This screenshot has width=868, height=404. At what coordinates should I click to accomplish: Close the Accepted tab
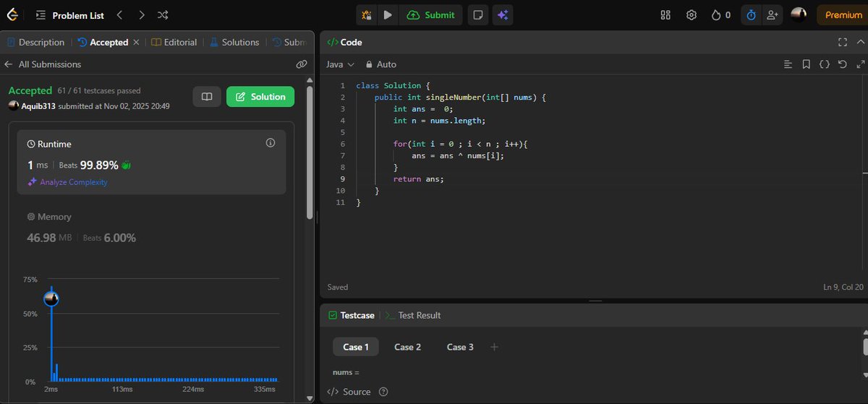[136, 43]
